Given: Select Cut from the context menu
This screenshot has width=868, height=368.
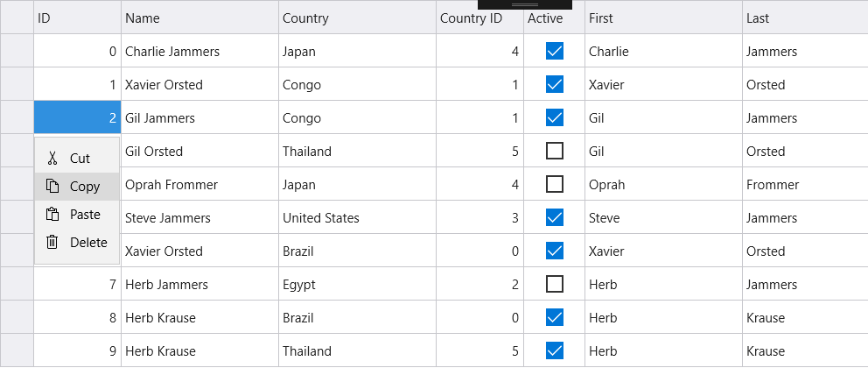Looking at the screenshot, I should tap(80, 159).
